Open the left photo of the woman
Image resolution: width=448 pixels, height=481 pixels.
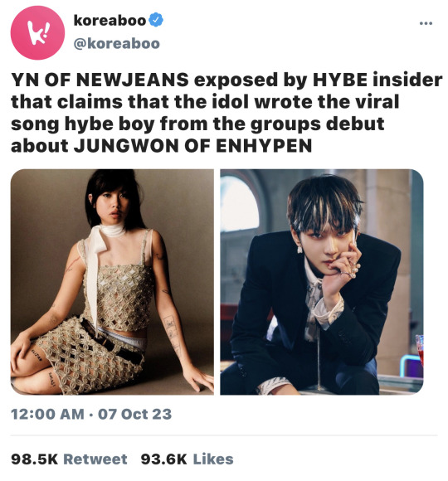tap(112, 282)
